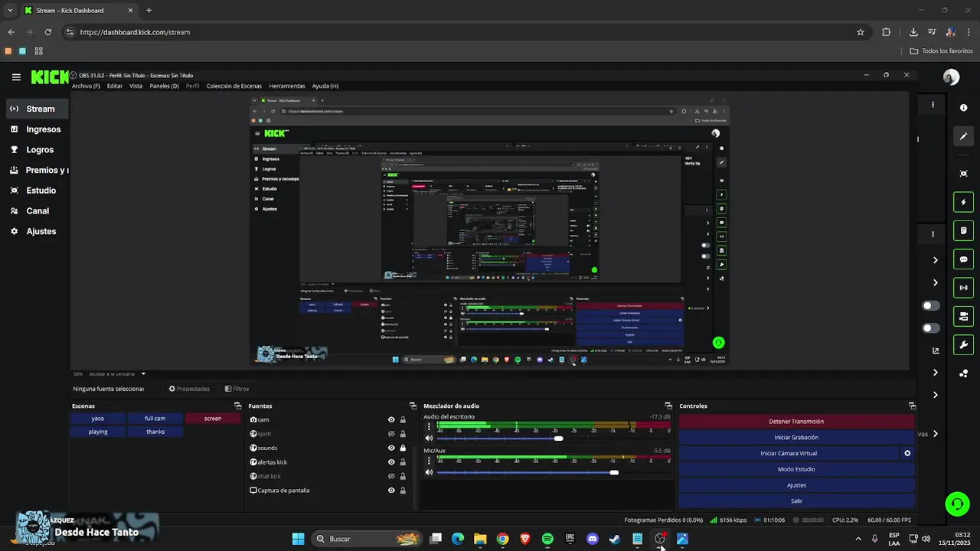Open the Kick profile avatar menu
This screenshot has height=551, width=980.
[x=951, y=77]
